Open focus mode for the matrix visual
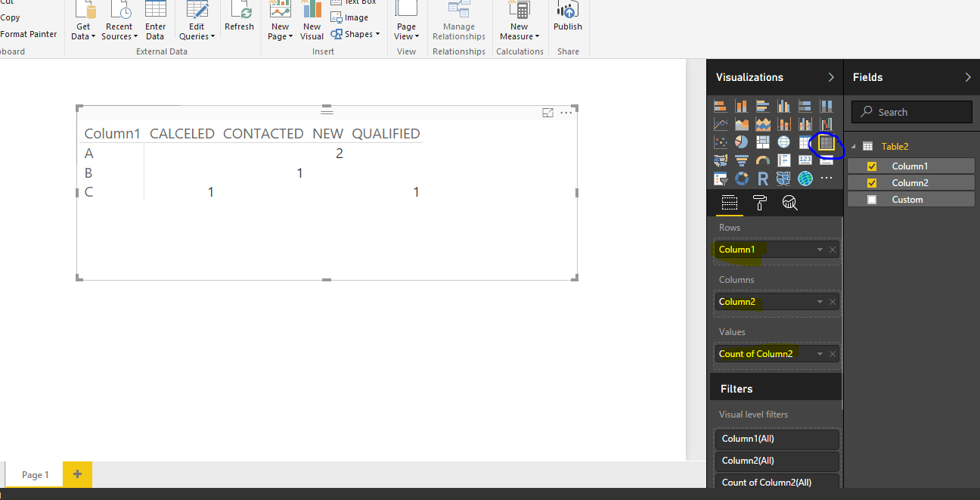 [548, 113]
